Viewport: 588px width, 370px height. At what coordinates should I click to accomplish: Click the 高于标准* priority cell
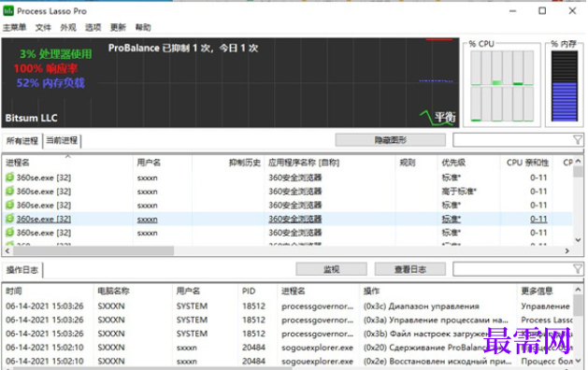pyautogui.click(x=459, y=192)
